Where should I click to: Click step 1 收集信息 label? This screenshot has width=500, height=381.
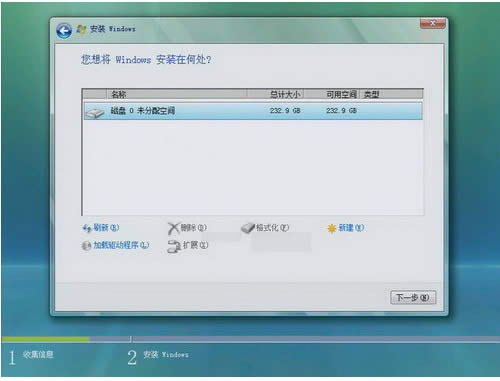click(38, 354)
